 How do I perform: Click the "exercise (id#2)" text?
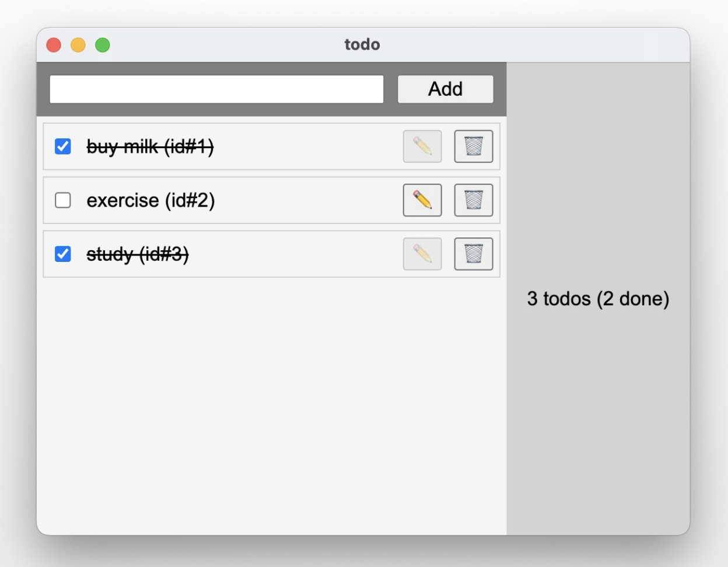[150, 200]
